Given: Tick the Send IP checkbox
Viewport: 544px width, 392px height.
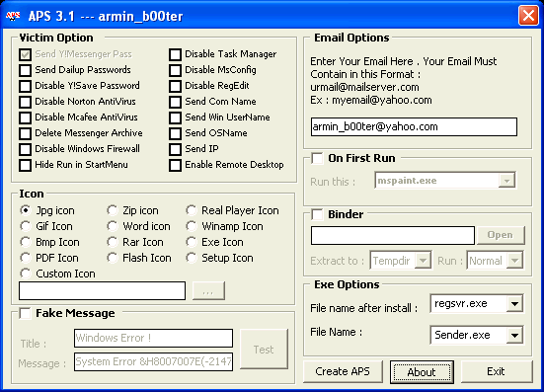Looking at the screenshot, I should (175, 149).
